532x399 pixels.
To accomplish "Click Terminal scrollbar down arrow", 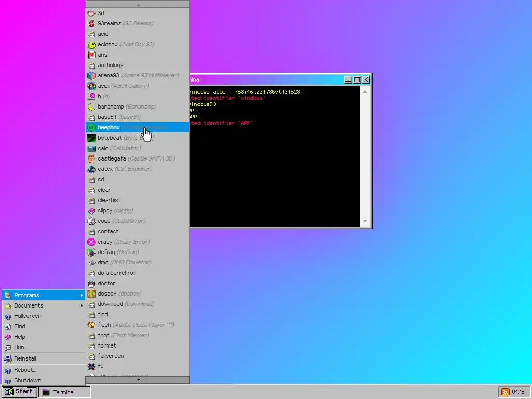I will click(365, 221).
